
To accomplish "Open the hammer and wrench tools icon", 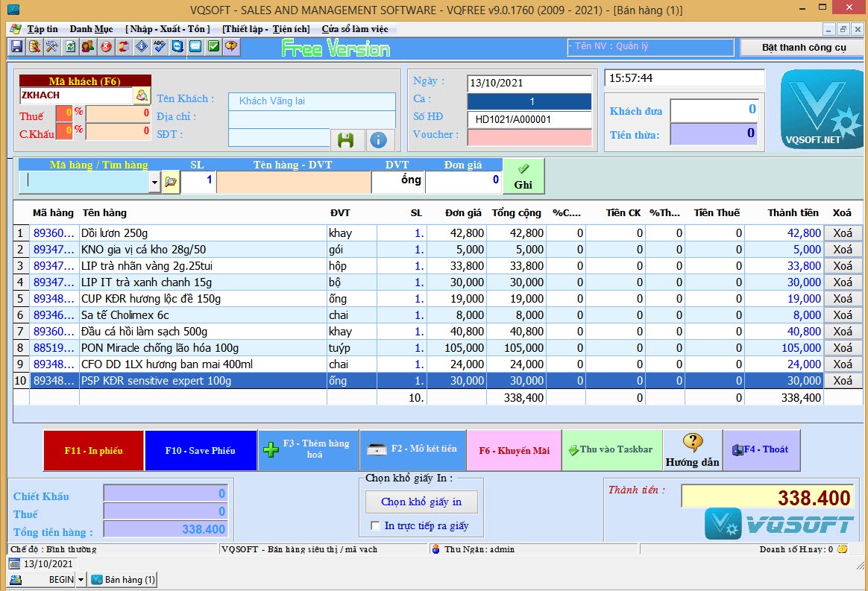I will [52, 46].
